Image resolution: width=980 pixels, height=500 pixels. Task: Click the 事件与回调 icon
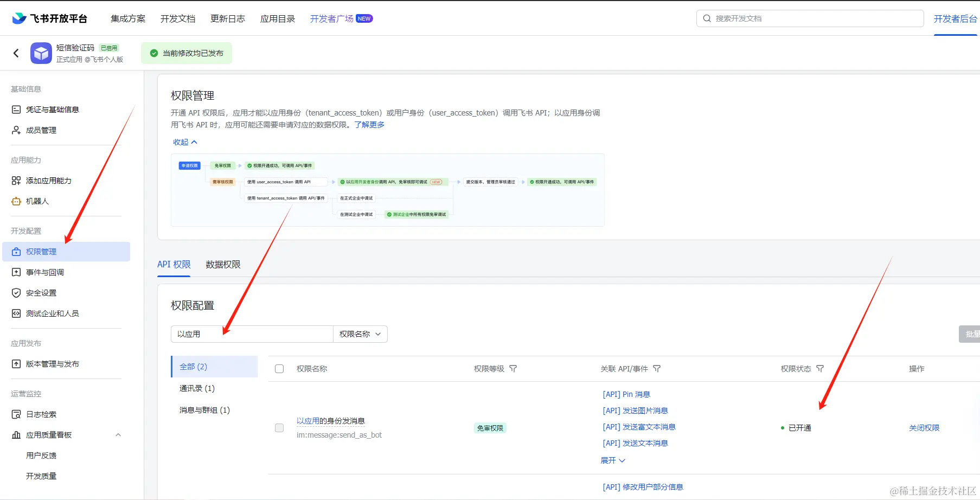pos(16,272)
